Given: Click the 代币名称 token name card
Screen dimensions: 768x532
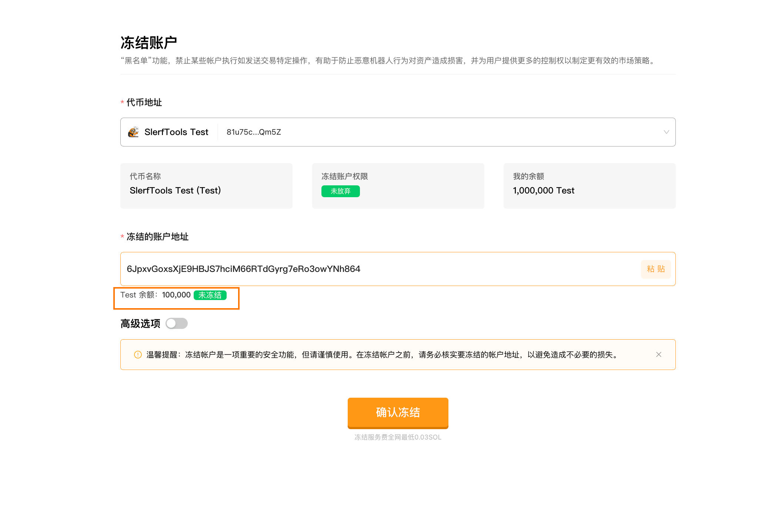Looking at the screenshot, I should (206, 186).
